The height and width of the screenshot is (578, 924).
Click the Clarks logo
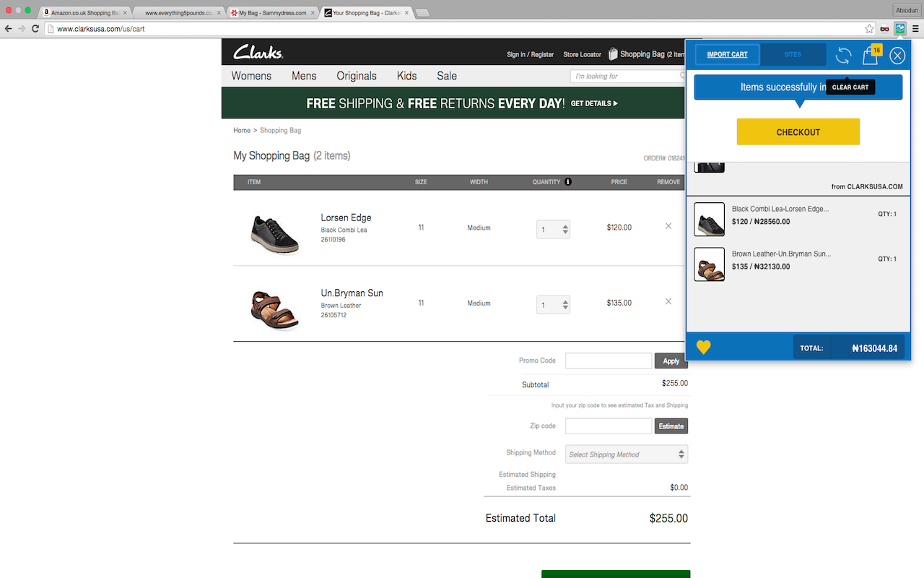(258, 52)
